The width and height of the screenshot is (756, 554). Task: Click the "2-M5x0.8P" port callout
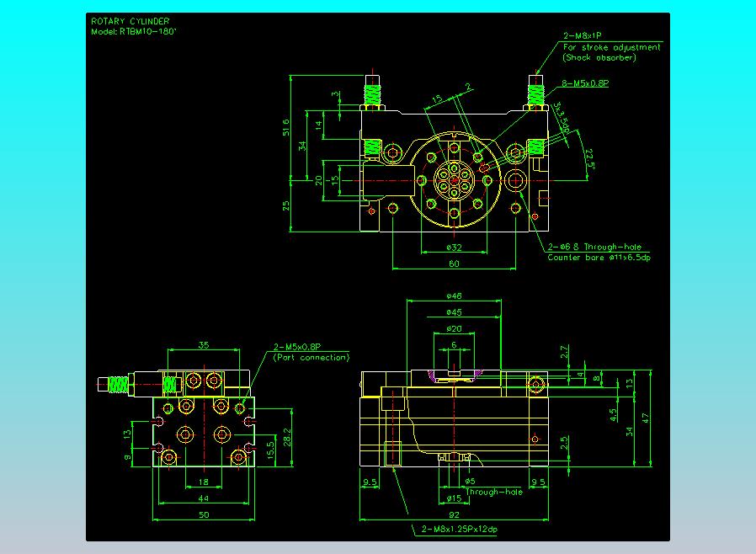coord(297,347)
